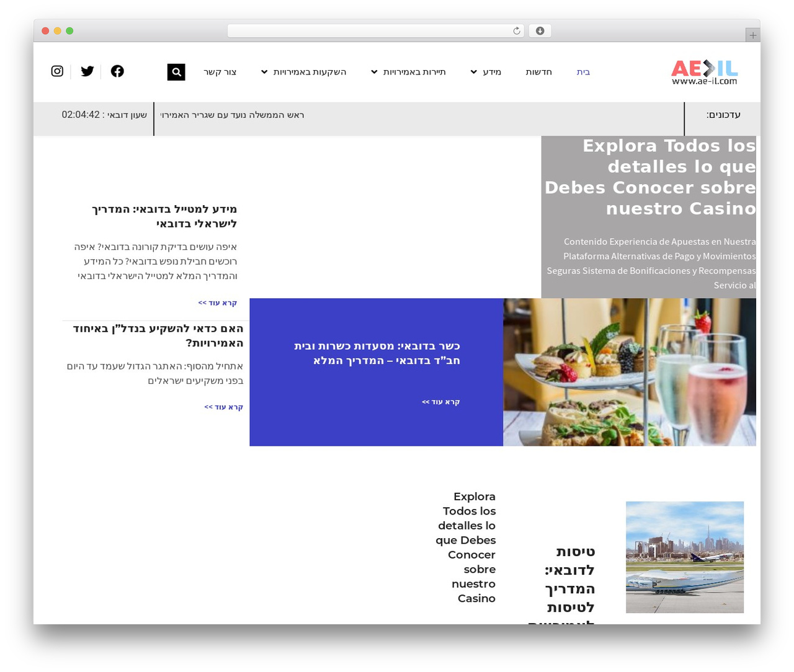Image resolution: width=794 pixels, height=672 pixels.
Task: Click קרא עוד under the Dubai traveler guide
Action: (218, 303)
